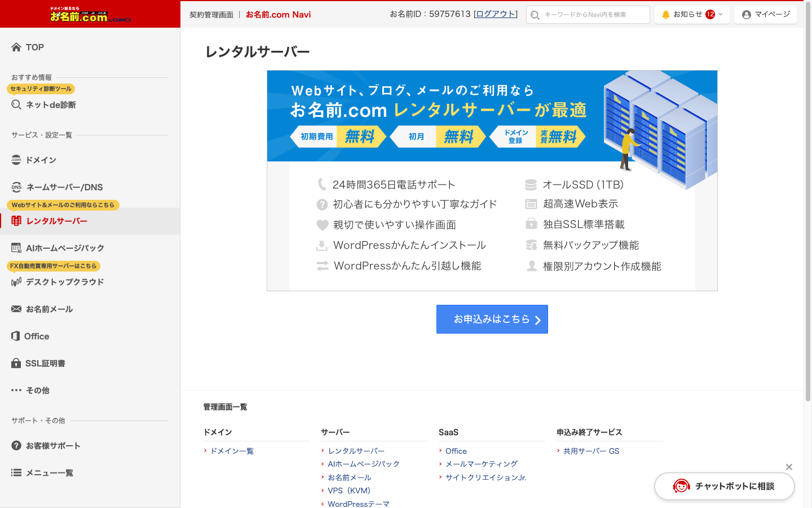Select レンタルサーバー in the sidebar menu
812x508 pixels.
pos(90,221)
